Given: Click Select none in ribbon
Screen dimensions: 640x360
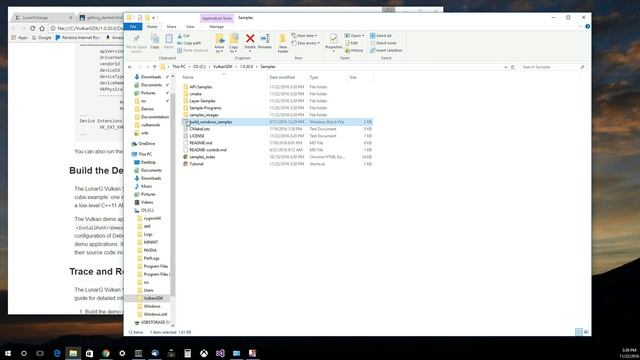Looking at the screenshot, I should pos(383,43).
